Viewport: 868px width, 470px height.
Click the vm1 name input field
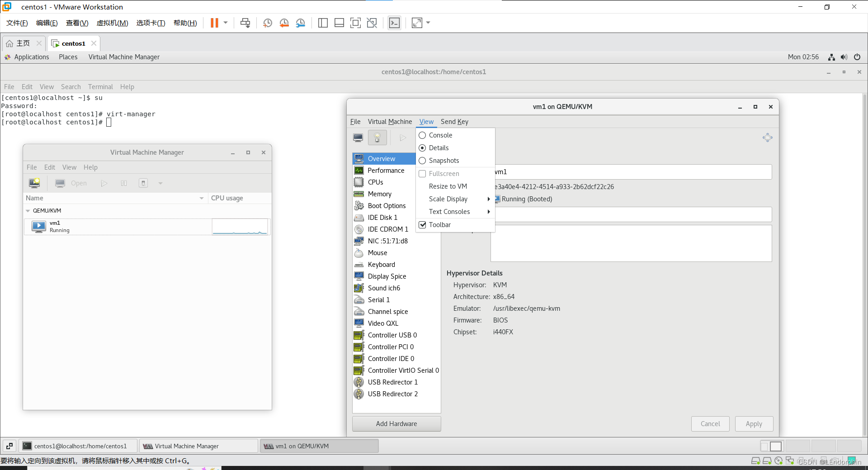632,172
